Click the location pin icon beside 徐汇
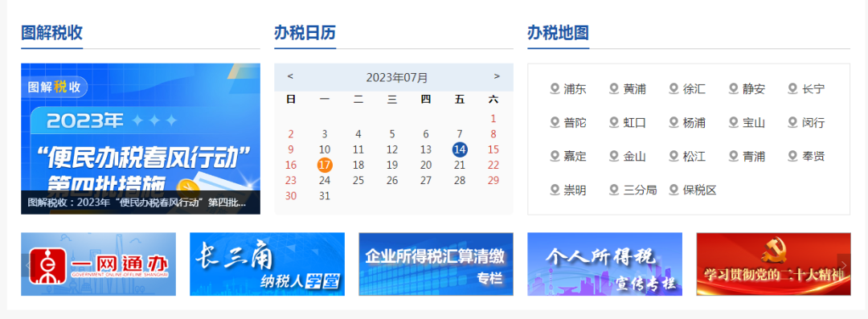The width and height of the screenshot is (868, 319). (x=674, y=88)
